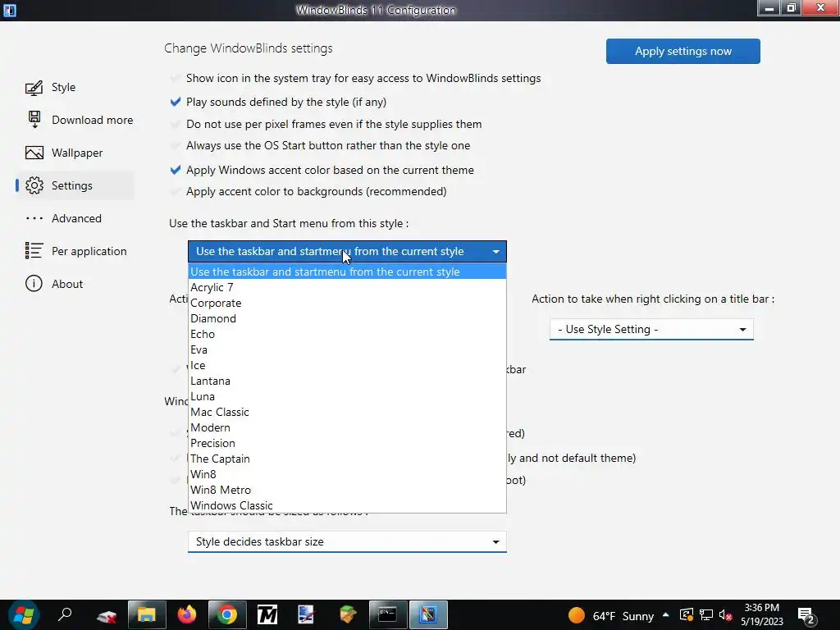
Task: Collapse the taskbar and startmenu style dropdown
Action: coord(347,251)
